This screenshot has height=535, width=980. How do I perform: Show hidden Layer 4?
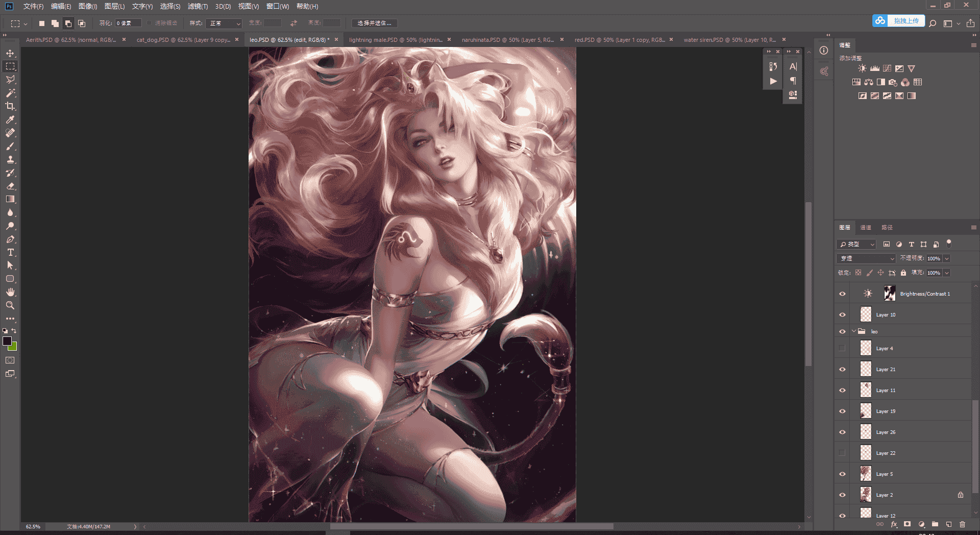tap(842, 348)
